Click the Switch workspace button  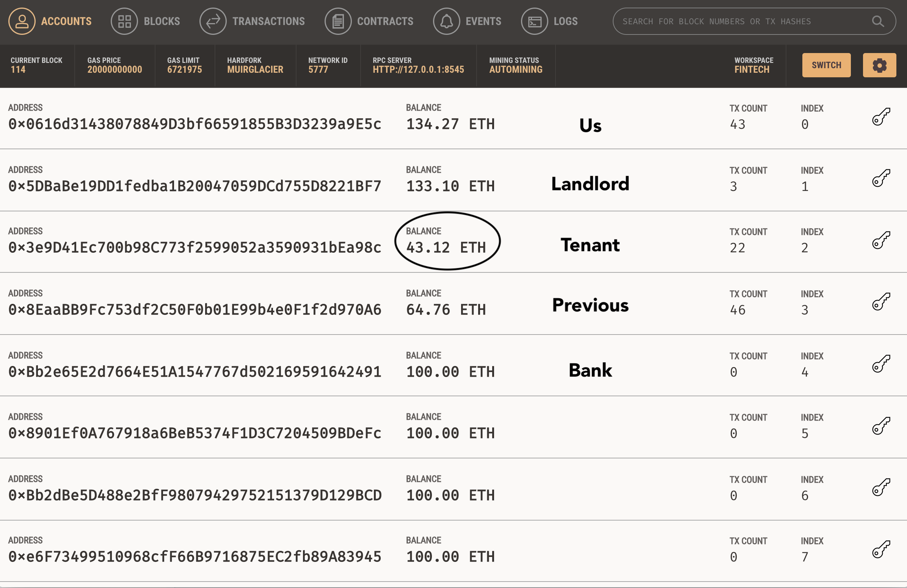826,65
